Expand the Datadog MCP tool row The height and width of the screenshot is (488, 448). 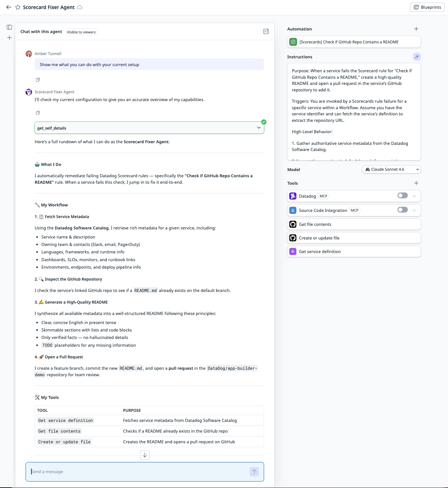point(414,196)
